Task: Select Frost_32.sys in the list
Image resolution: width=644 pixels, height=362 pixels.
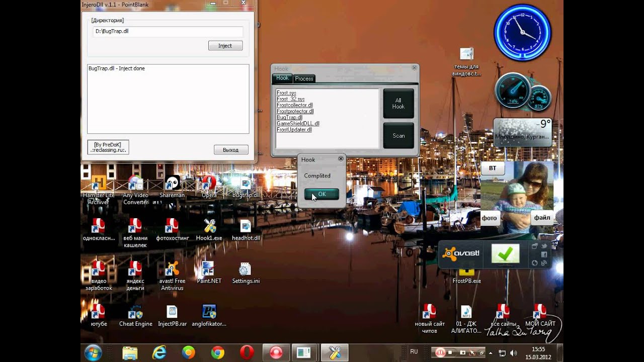Action: [x=290, y=99]
